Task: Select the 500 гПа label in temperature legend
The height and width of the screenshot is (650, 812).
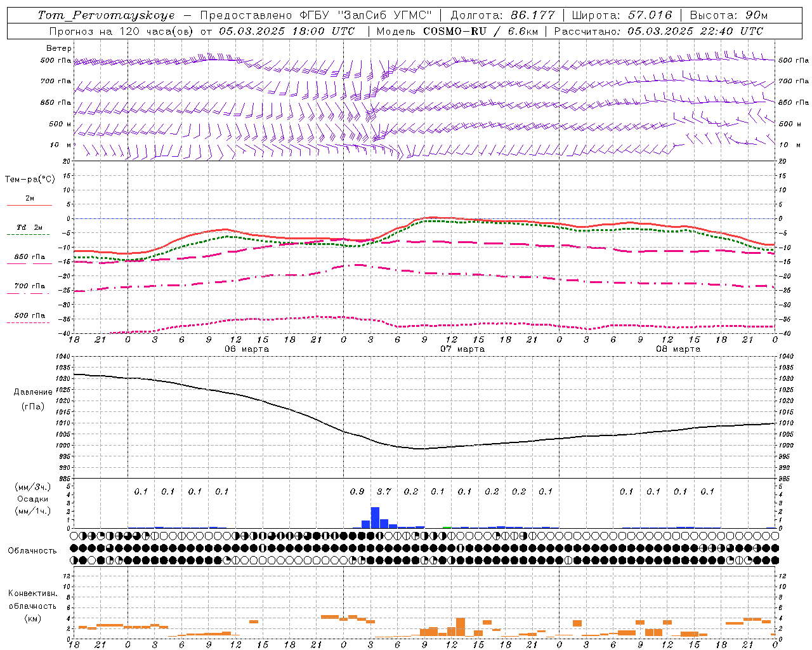Action: pos(30,315)
